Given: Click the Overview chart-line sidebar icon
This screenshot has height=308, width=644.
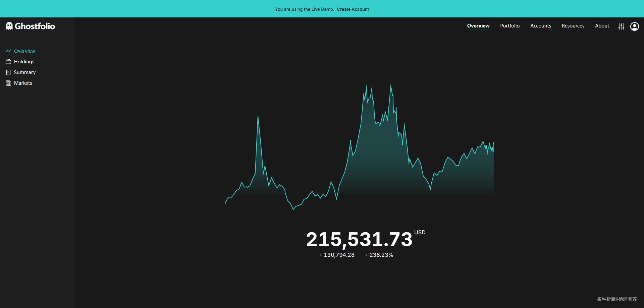Looking at the screenshot, I should coord(8,51).
